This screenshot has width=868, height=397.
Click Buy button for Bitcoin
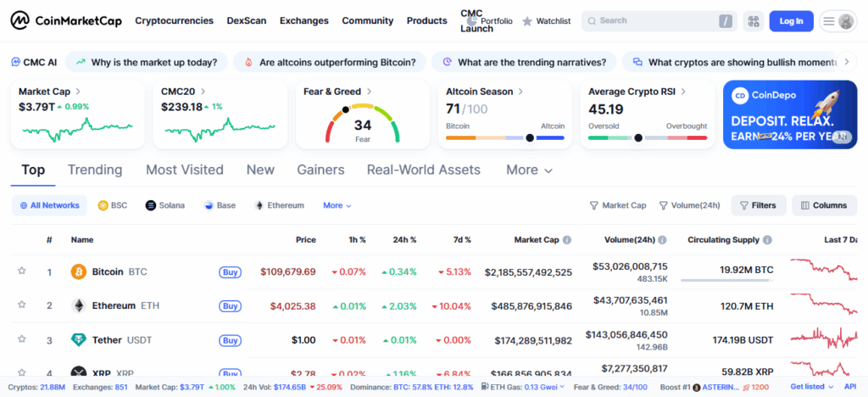click(x=229, y=272)
